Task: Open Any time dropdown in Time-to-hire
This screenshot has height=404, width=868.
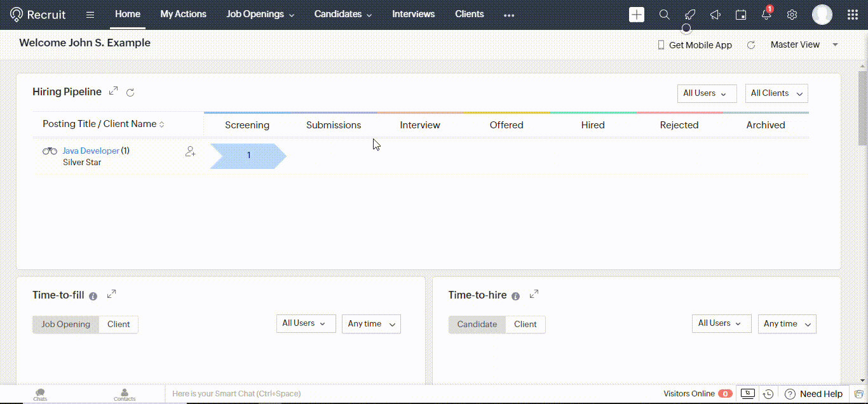Action: tap(787, 324)
